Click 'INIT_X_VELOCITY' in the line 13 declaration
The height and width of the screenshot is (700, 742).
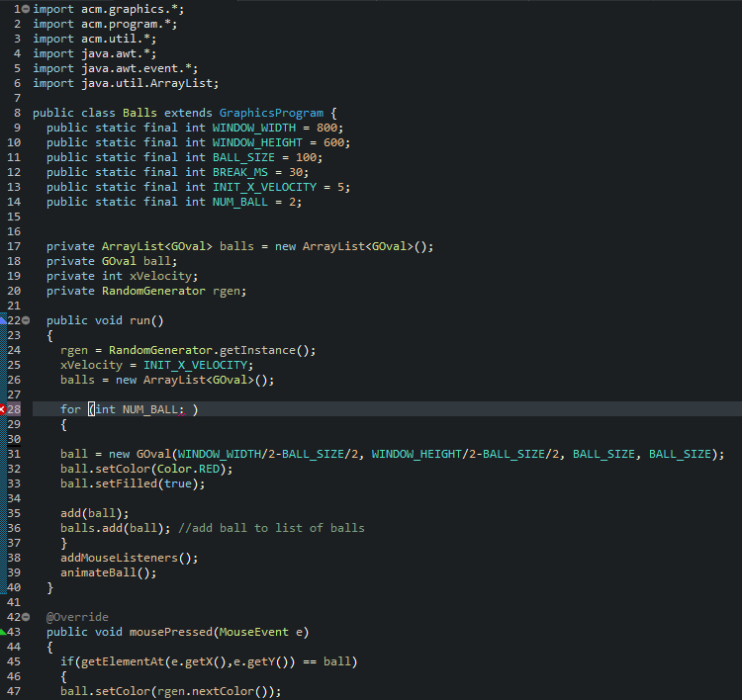pyautogui.click(x=264, y=187)
